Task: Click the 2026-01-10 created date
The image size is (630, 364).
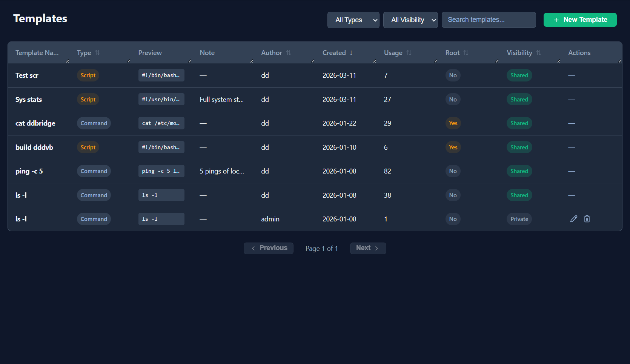Action: point(339,147)
